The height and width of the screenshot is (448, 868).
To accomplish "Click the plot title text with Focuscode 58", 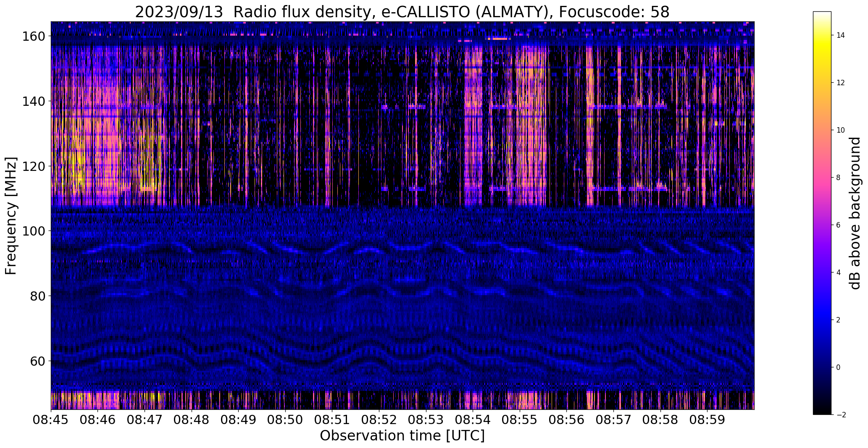I will (402, 12).
